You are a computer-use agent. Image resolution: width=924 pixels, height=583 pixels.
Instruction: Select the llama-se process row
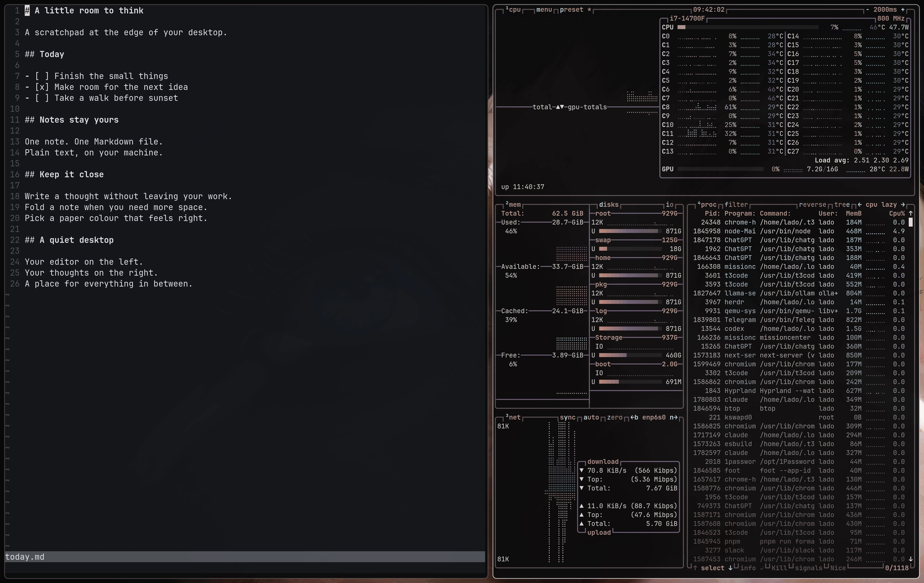[x=799, y=293]
